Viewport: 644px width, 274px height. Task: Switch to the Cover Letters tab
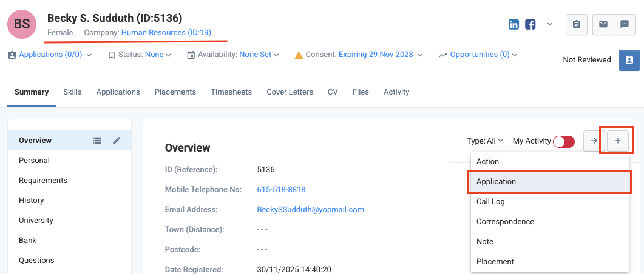[x=290, y=92]
